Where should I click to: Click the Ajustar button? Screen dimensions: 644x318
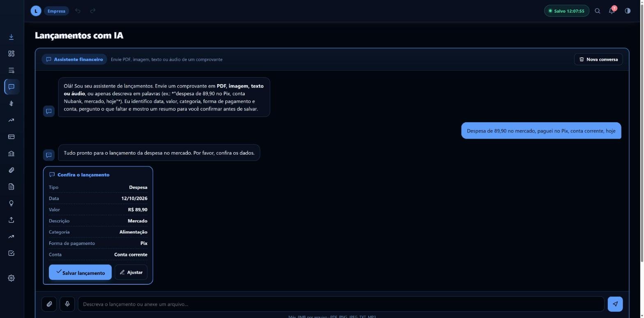(131, 272)
